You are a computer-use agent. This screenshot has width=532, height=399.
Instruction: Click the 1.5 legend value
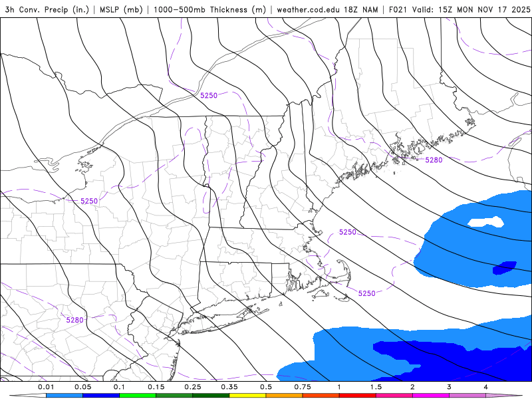376,387
